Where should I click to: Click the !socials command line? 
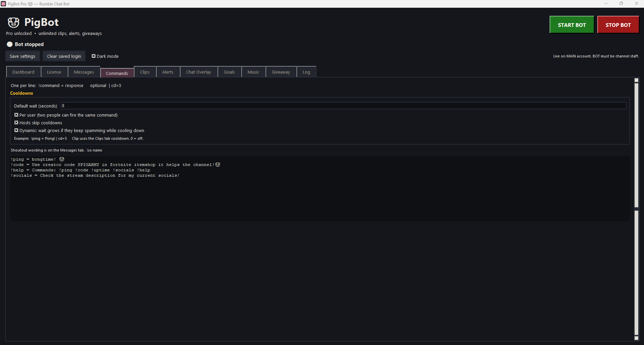click(95, 175)
